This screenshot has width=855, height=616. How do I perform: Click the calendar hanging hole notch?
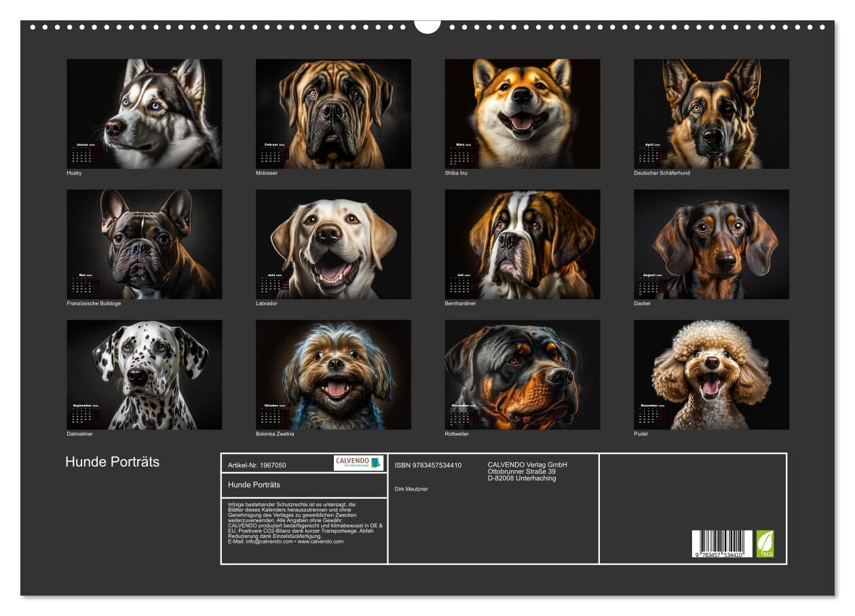click(x=427, y=26)
